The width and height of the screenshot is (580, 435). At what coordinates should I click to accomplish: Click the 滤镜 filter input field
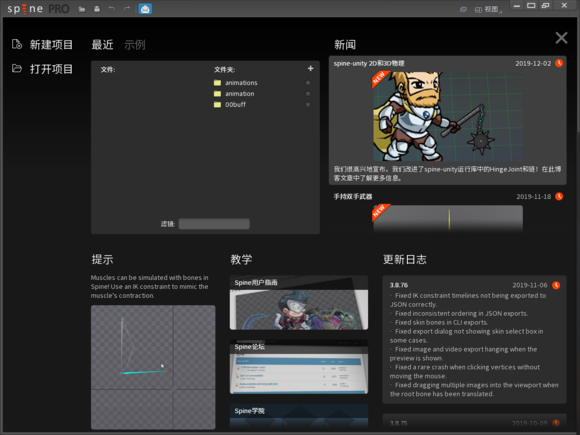(x=214, y=224)
